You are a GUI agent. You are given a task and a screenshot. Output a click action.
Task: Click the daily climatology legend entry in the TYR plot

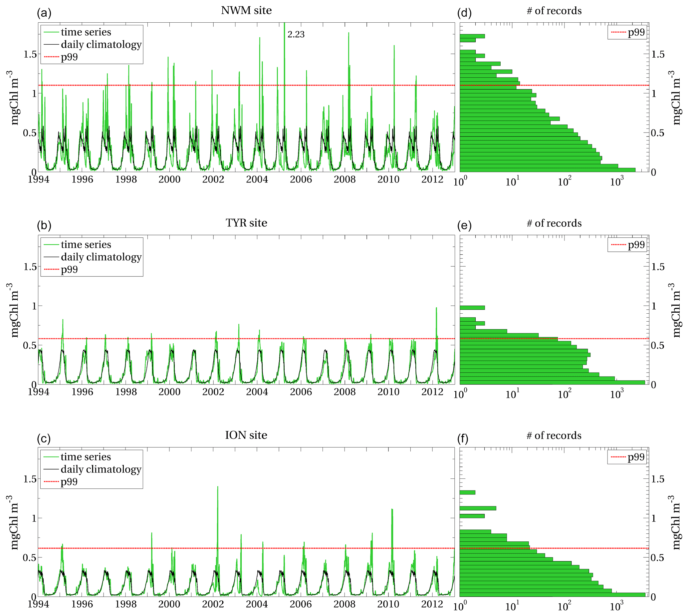click(x=101, y=257)
